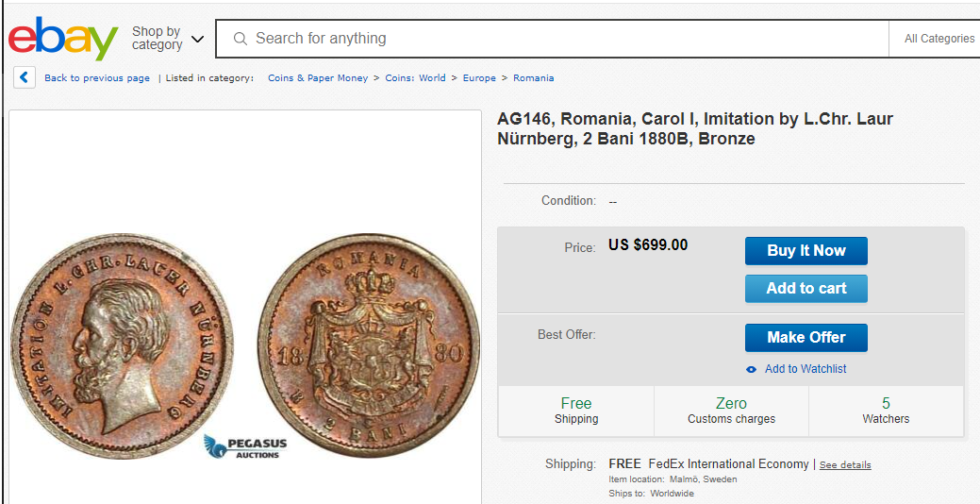Open Coins & Paper Money breadcrumb
Image resolution: width=980 pixels, height=504 pixels.
[318, 78]
